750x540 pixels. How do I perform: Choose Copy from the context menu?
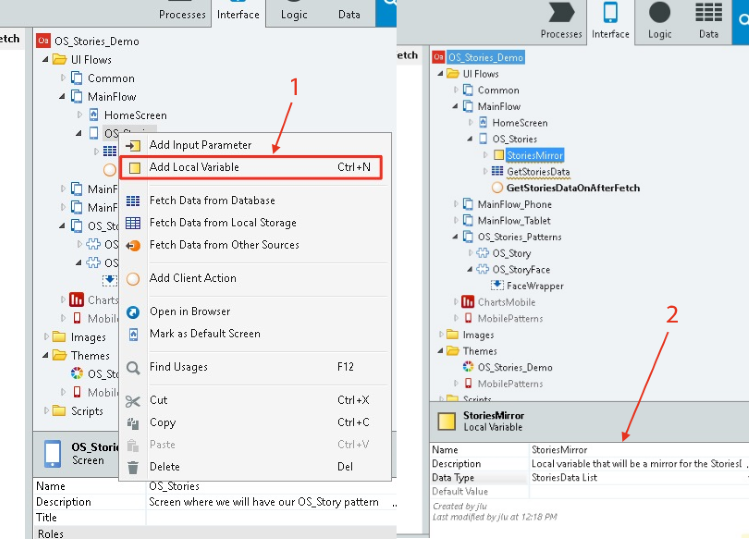coord(162,423)
